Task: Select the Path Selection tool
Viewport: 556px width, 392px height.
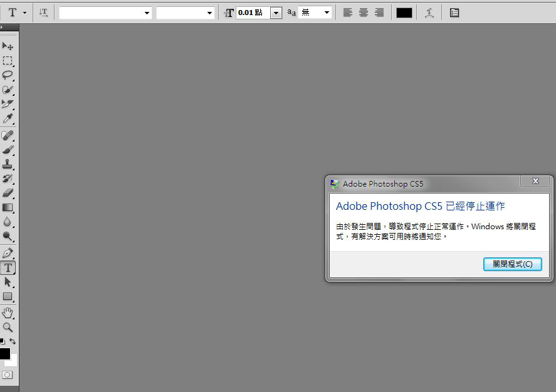Action: click(x=8, y=282)
